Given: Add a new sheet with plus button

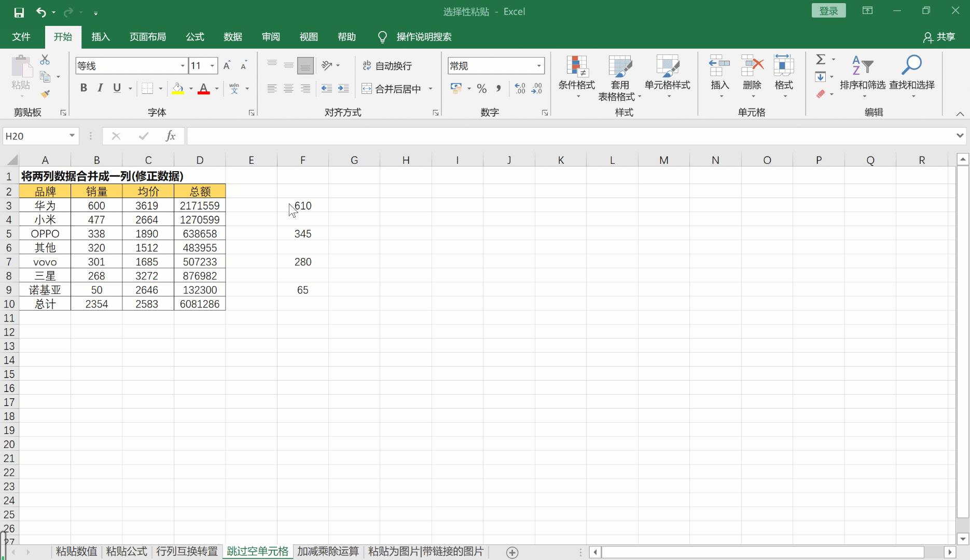Looking at the screenshot, I should tap(512, 553).
